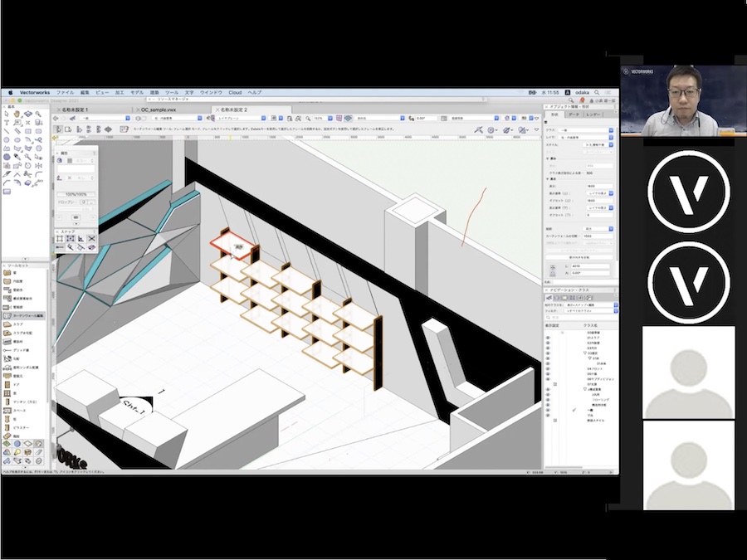The height and width of the screenshot is (560, 747).
Task: Select the カーテンウォール編集 tool
Action: coord(24,316)
